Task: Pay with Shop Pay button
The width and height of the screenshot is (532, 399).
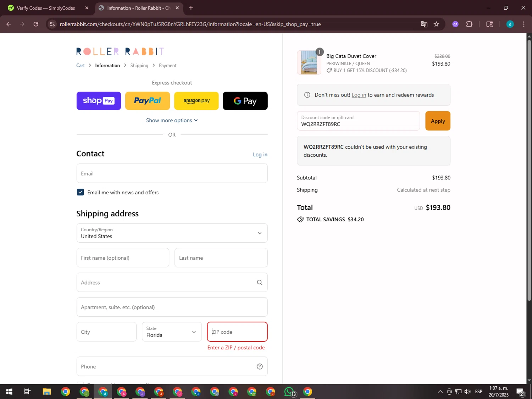Action: (99, 101)
